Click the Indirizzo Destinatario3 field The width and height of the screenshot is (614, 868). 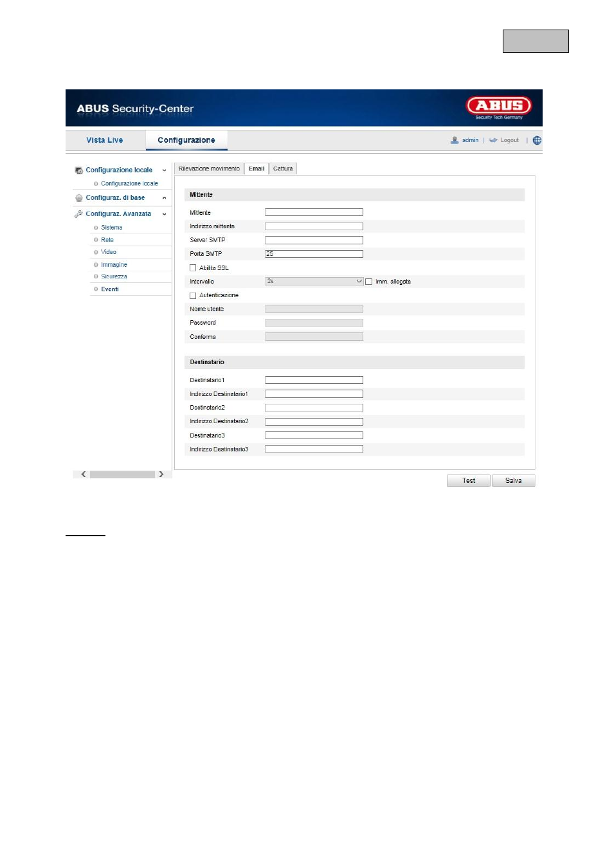[314, 449]
